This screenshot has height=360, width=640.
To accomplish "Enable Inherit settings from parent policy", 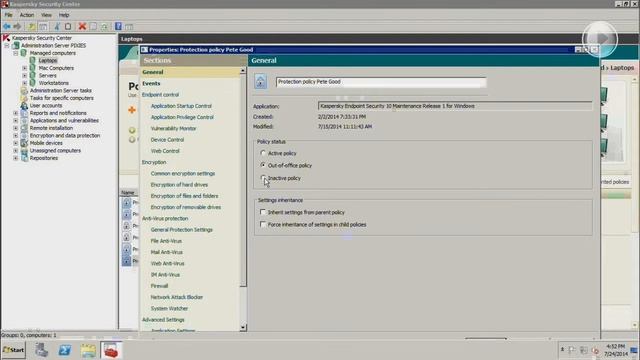I will (x=263, y=212).
